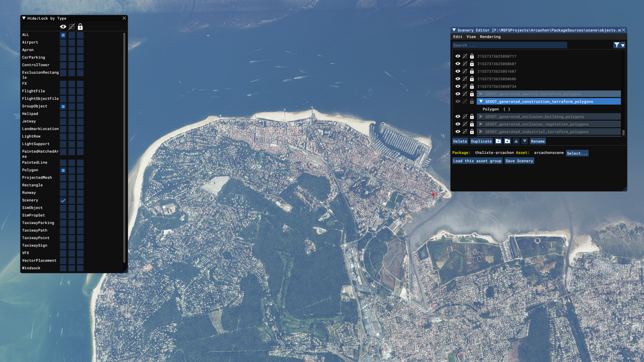Viewport: 644px width, 362px height.
Task: Select the Polygon ( ) child item
Action: click(x=496, y=109)
